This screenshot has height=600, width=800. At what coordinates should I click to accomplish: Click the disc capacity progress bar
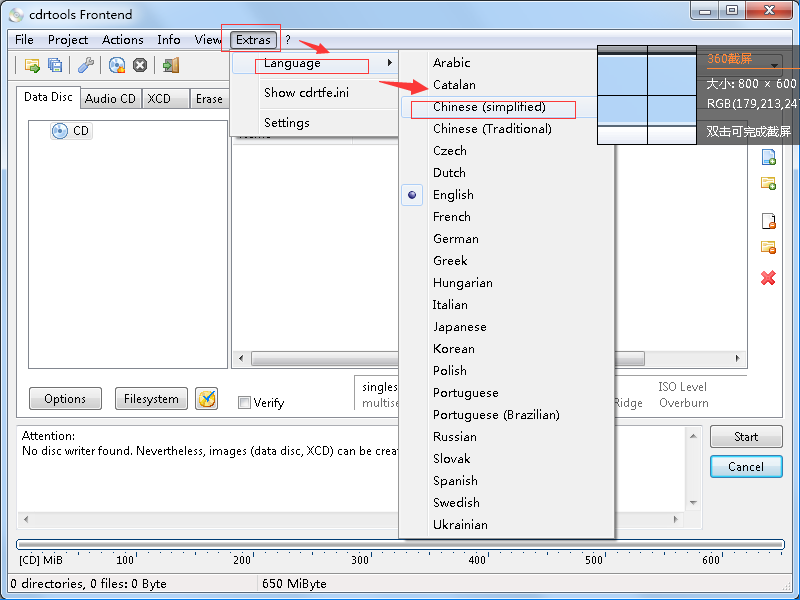[400, 545]
